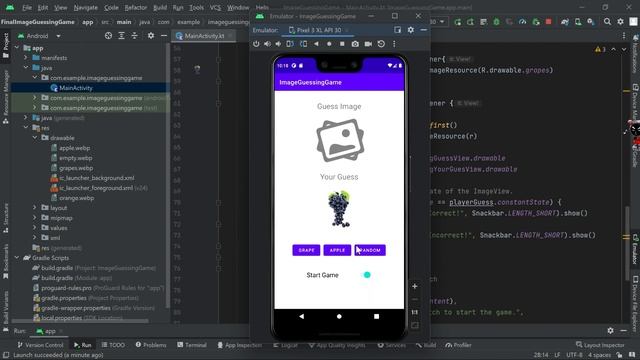Open Search Everywhere magnifier icon
The width and height of the screenshot is (640, 360).
click(x=607, y=22)
